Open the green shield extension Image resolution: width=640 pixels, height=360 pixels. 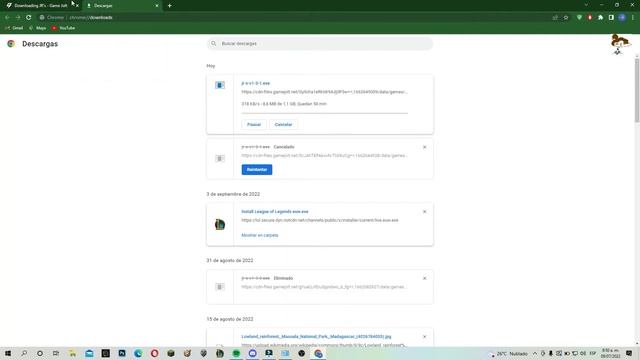click(579, 18)
